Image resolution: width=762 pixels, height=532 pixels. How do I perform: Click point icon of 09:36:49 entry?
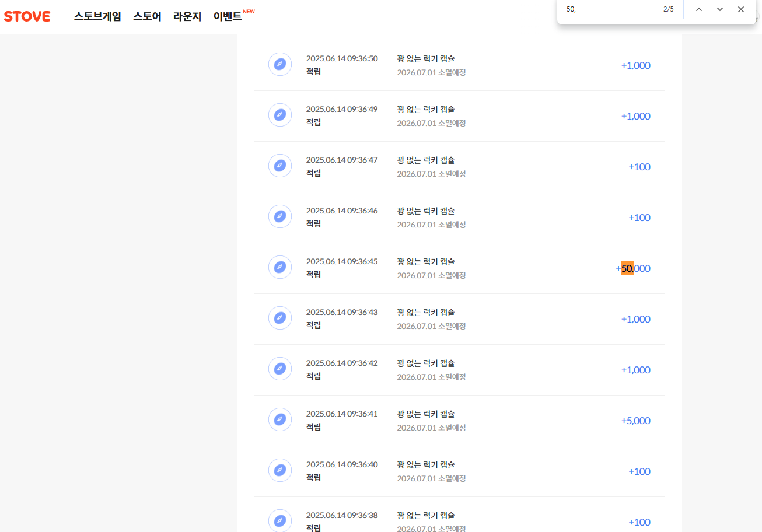(x=280, y=115)
